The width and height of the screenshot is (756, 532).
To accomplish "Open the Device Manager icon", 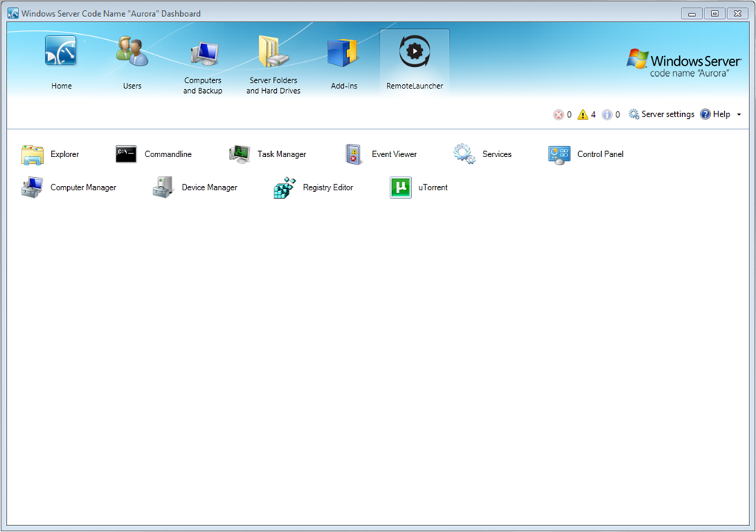I will pyautogui.click(x=163, y=187).
